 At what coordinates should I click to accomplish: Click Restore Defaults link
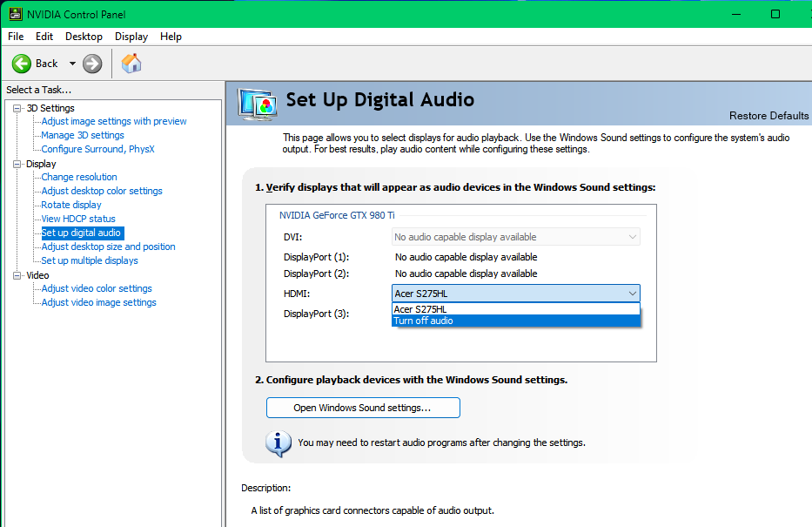click(768, 116)
